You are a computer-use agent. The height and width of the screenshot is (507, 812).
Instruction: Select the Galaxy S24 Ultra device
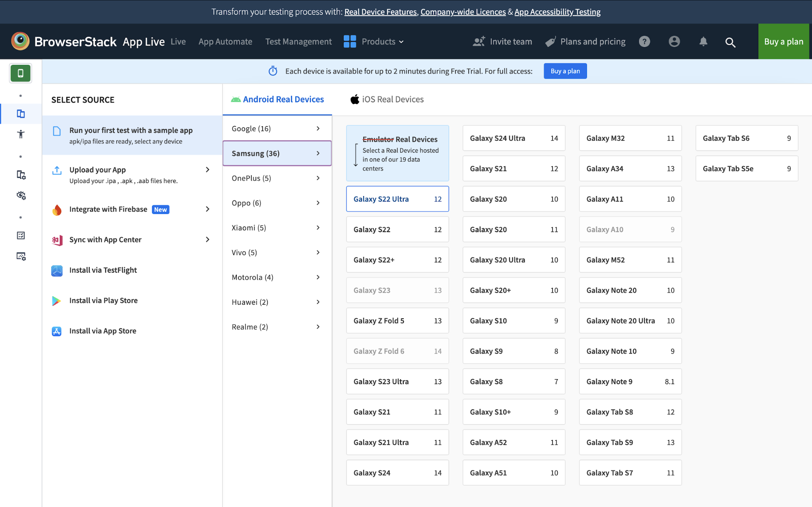(x=513, y=138)
